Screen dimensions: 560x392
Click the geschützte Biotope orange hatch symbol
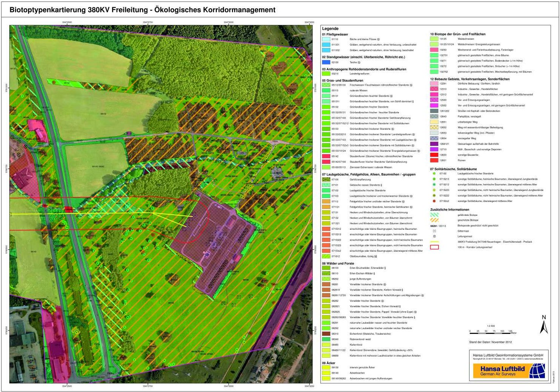tap(434, 220)
